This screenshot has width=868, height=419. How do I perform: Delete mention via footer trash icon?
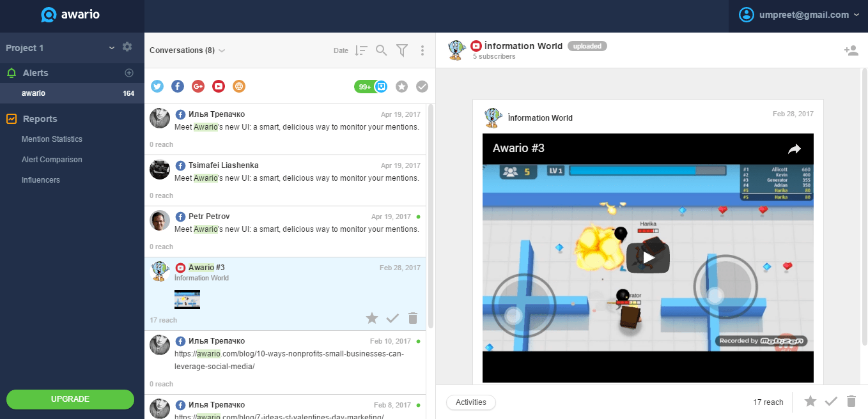(851, 401)
